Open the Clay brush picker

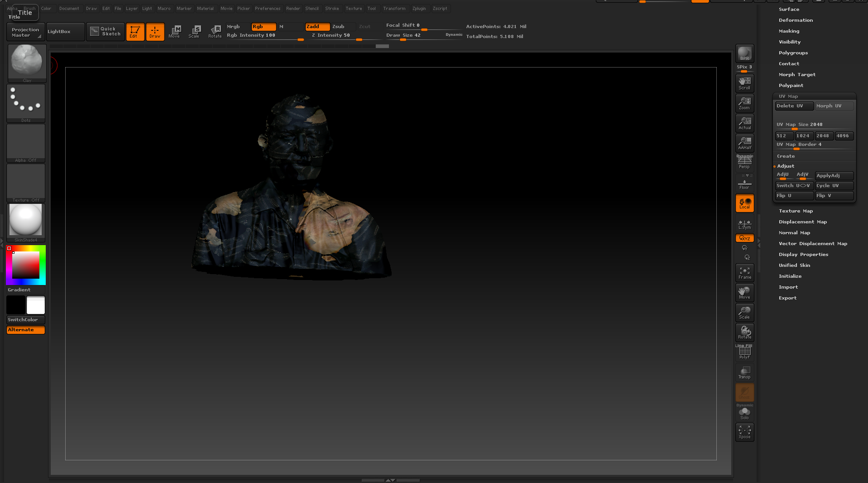click(x=27, y=63)
